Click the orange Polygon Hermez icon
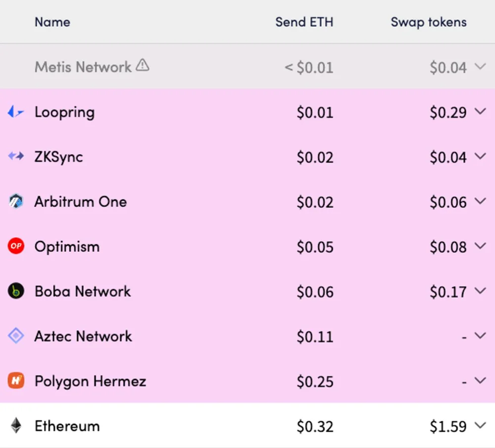Screen dimensions: 495x448 [16, 381]
